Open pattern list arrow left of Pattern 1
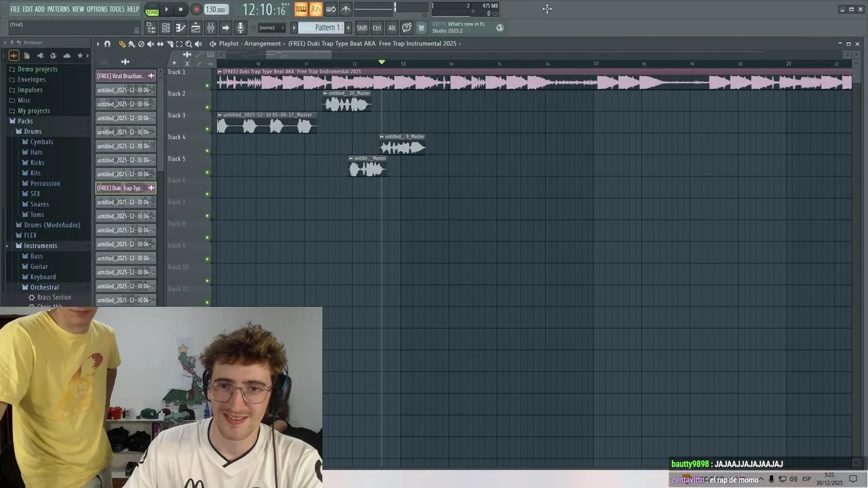Screen dimensions: 868x488 click(294, 28)
